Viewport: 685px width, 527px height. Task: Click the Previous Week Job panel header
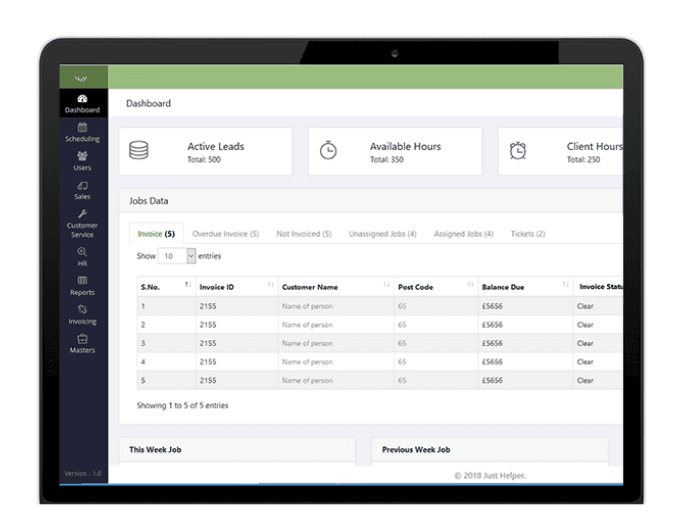click(x=490, y=450)
